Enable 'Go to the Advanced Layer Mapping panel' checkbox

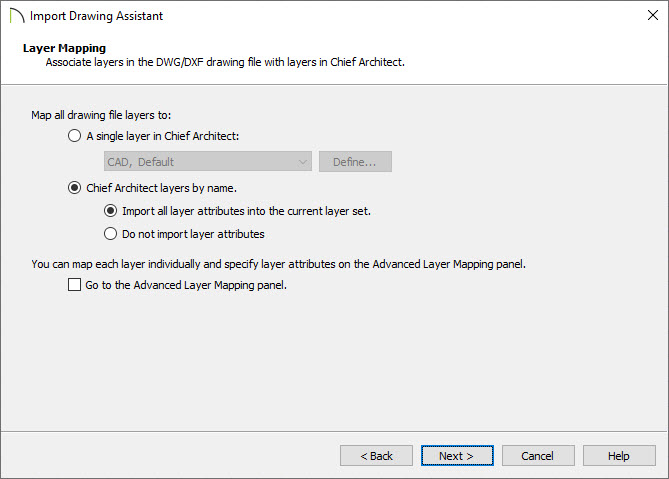[x=74, y=285]
